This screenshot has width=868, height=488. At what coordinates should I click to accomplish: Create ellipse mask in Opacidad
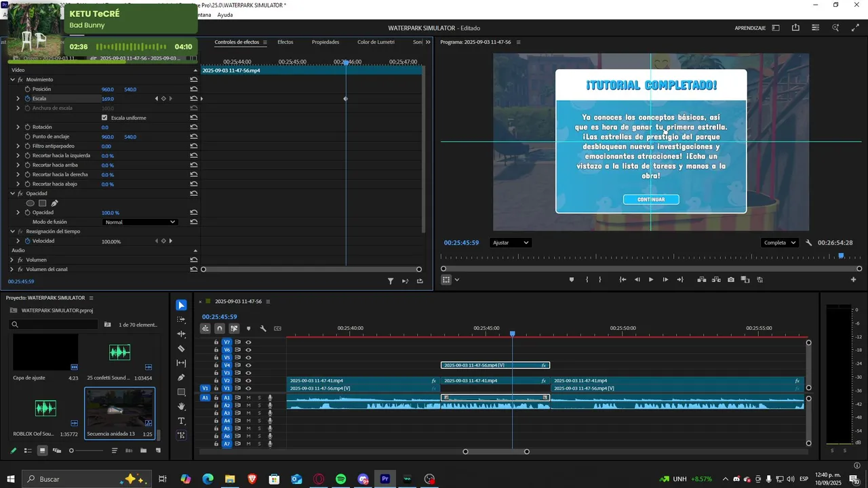pos(30,203)
